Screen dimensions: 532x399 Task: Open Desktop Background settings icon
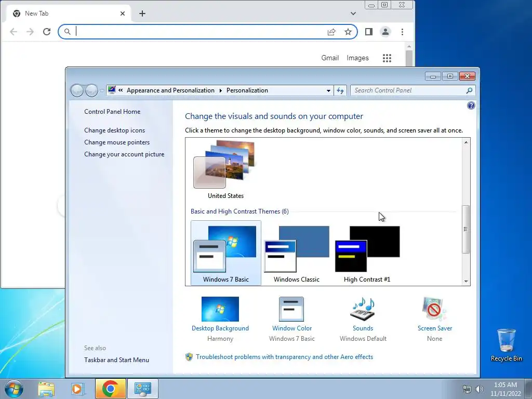[x=220, y=309]
